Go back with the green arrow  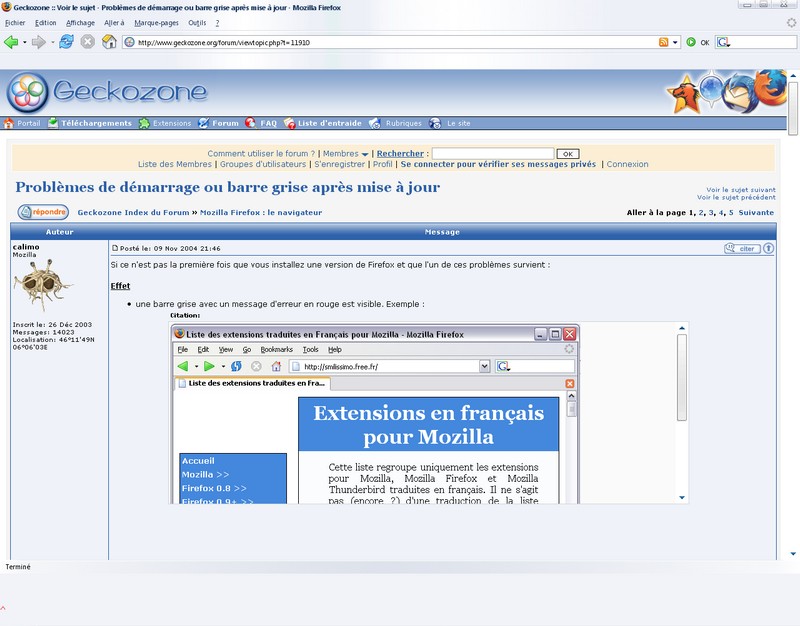(x=11, y=42)
